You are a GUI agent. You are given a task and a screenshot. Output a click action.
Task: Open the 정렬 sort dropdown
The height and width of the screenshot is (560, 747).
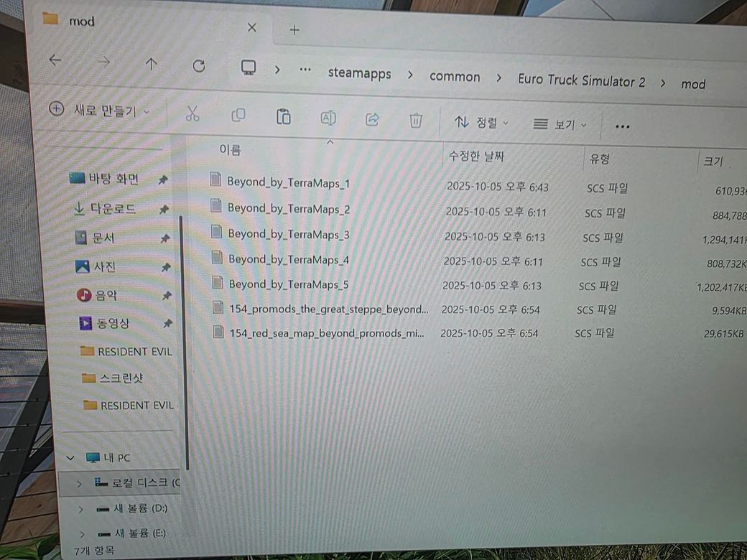pos(482,123)
